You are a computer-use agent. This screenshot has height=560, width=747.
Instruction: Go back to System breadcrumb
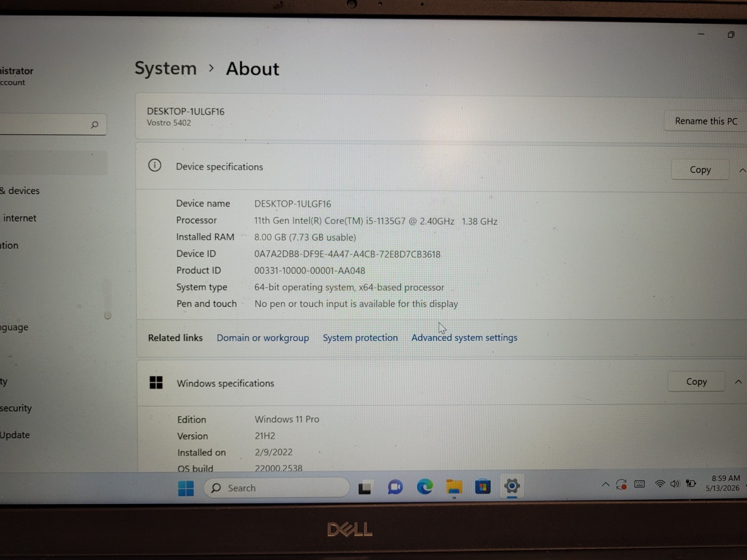click(x=166, y=69)
